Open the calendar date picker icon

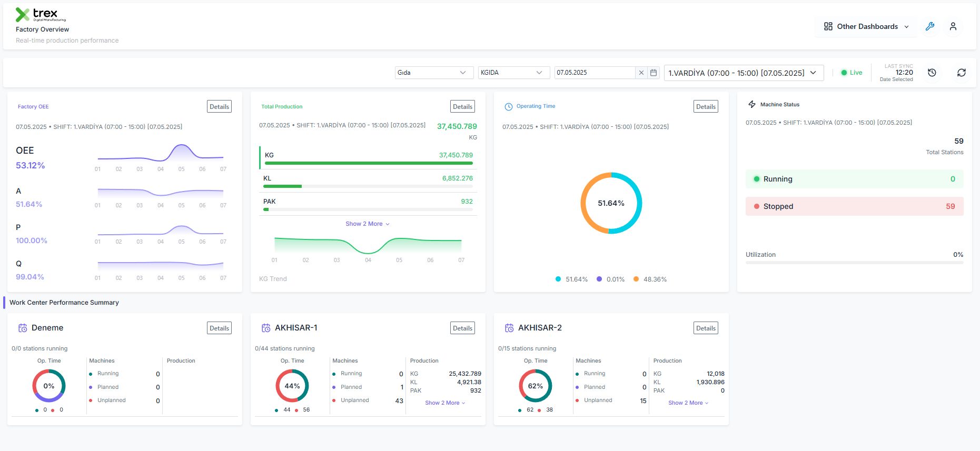point(654,73)
